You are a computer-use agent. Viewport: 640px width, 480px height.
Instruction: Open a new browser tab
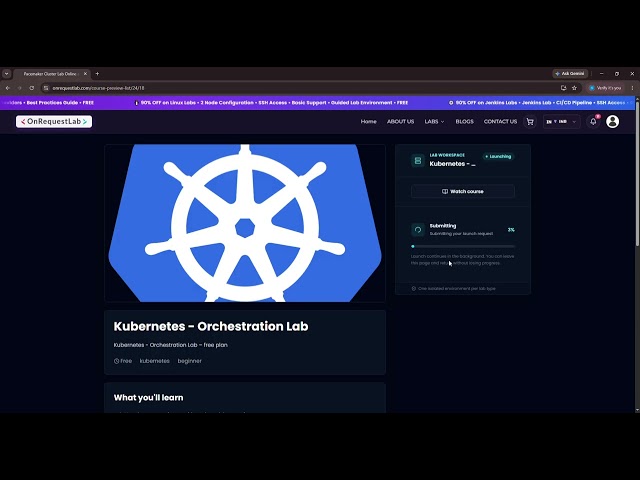(97, 74)
